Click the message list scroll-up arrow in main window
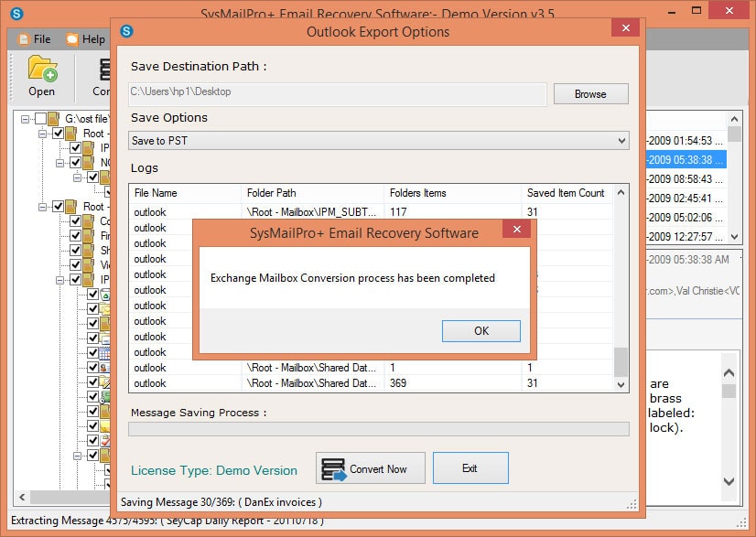Screen dimensions: 756x537 [734, 119]
